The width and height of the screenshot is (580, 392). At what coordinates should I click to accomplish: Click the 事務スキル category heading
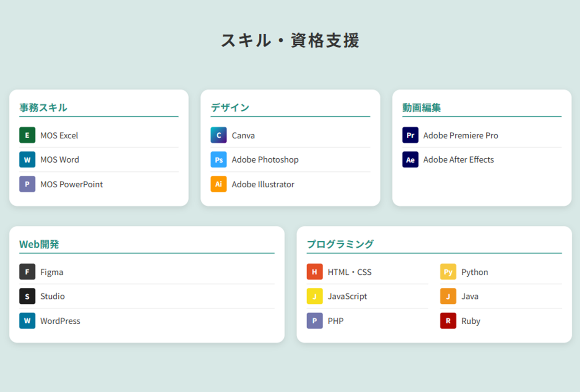pyautogui.click(x=43, y=108)
